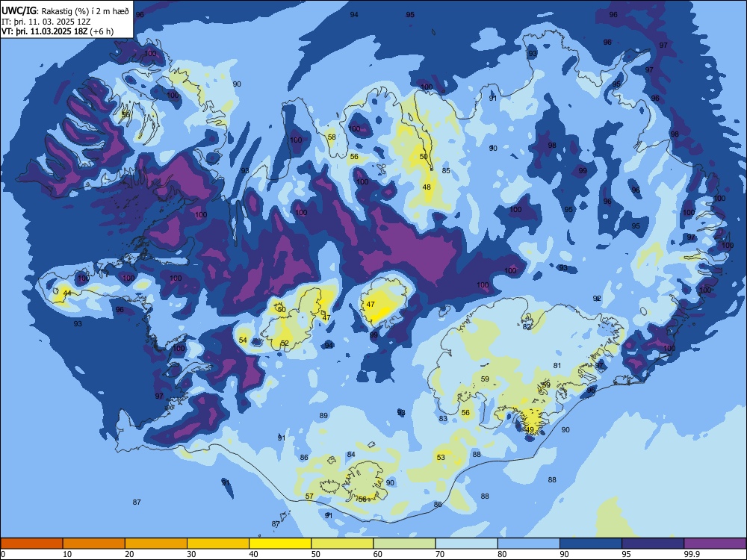Select the "81" humidity value on the map

pos(557,366)
